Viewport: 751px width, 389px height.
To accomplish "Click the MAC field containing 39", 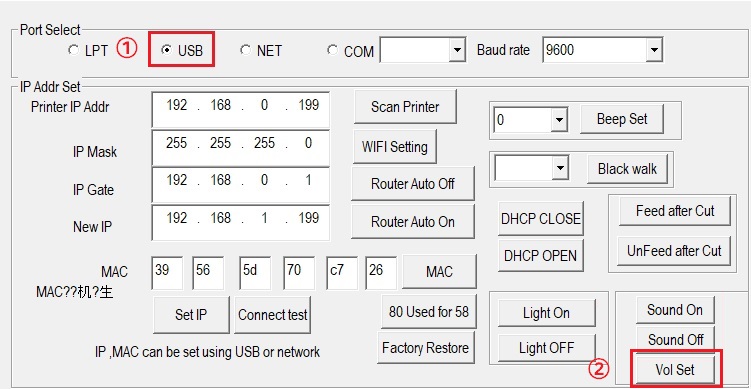I will click(x=167, y=273).
